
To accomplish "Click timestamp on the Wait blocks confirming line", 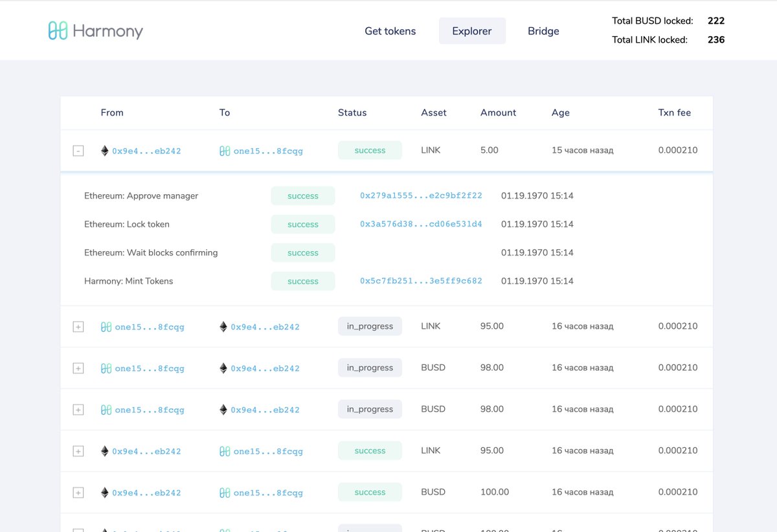I will [537, 252].
